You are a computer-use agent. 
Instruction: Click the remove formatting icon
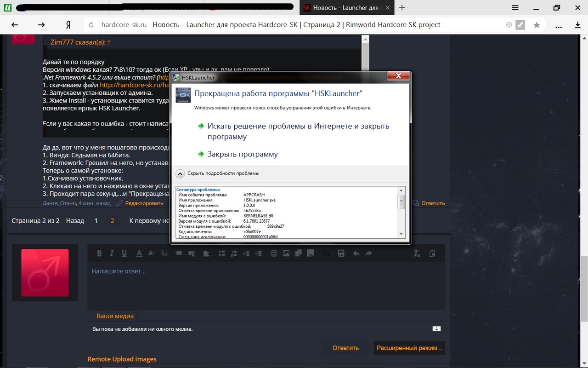[417, 253]
